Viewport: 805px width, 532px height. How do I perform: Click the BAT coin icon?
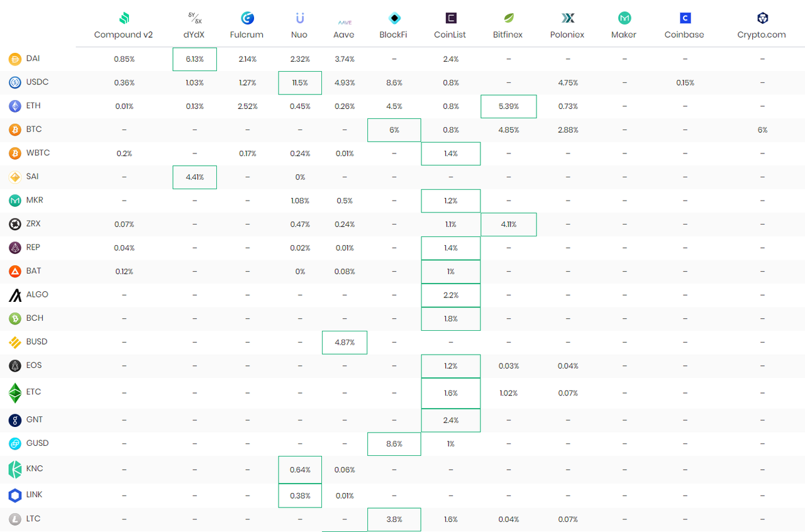click(15, 271)
